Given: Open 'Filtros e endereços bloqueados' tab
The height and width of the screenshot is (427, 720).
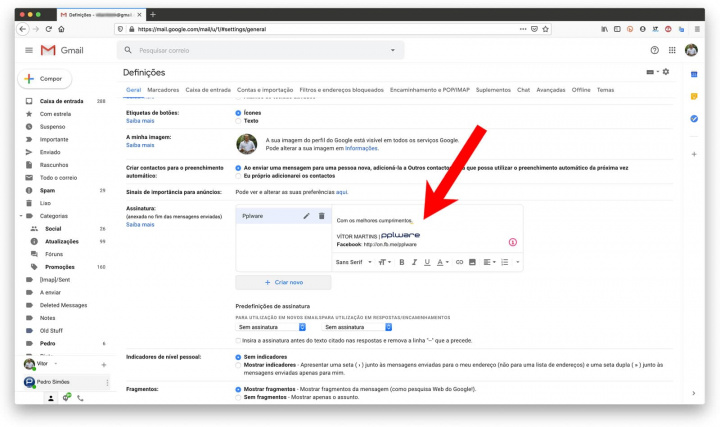Looking at the screenshot, I should point(341,90).
